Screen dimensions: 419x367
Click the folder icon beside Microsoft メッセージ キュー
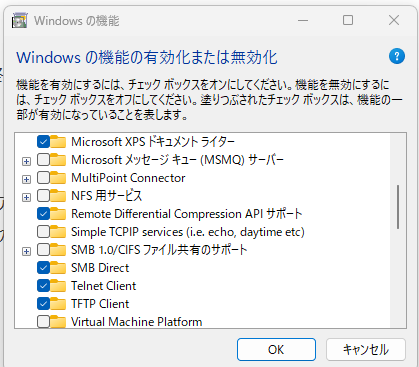(58, 160)
